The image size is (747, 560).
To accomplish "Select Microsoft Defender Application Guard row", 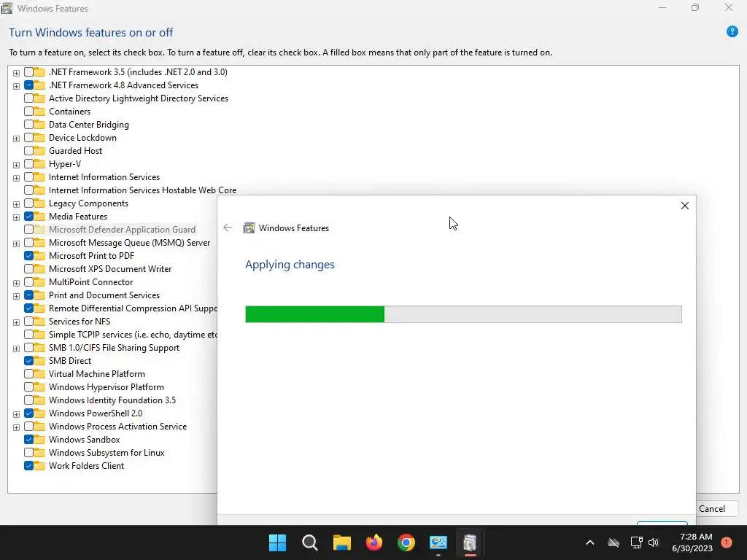I will pyautogui.click(x=122, y=230).
